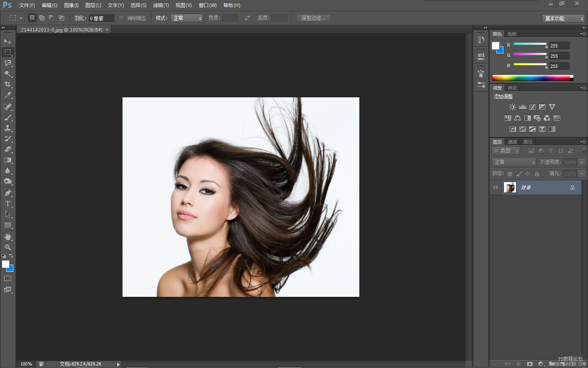Select the Pen tool
The height and width of the screenshot is (368, 588).
tap(8, 193)
